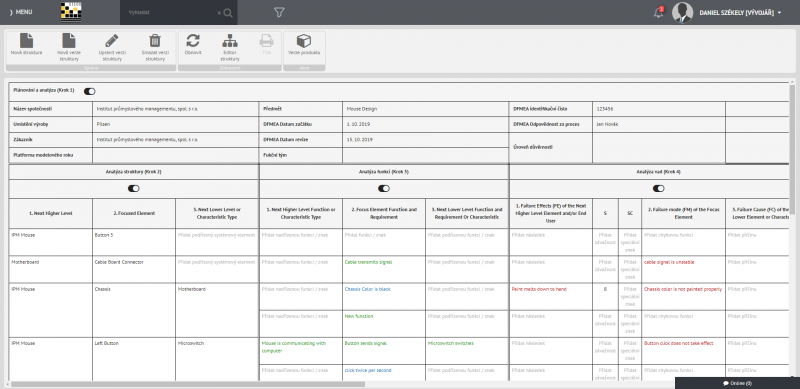Click Přidat podřízený systémový element for Cable Board Connector
This screenshot has height=389, width=800.
216,262
